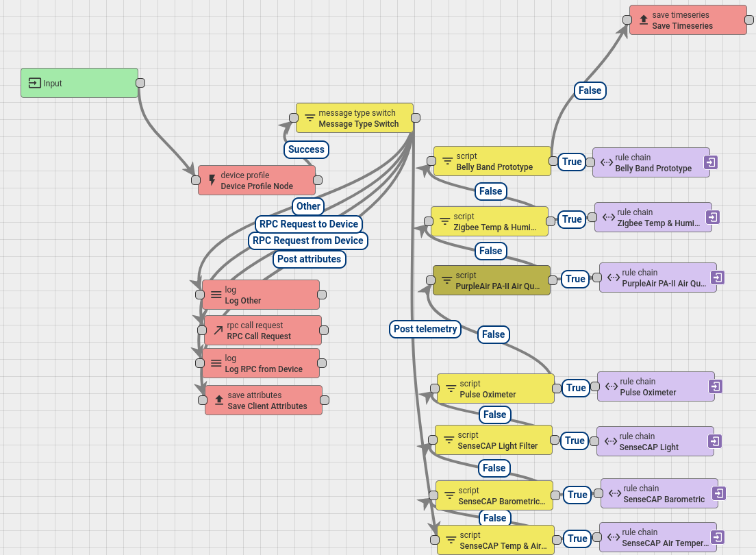The height and width of the screenshot is (555, 756).
Task: Click the lines icon on Log Other node
Action: 216,295
